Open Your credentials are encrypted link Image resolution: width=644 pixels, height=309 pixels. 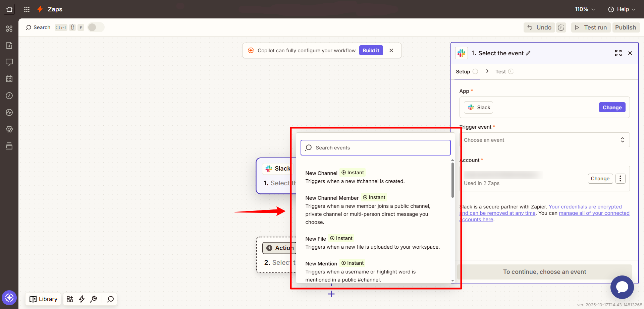pyautogui.click(x=585, y=207)
